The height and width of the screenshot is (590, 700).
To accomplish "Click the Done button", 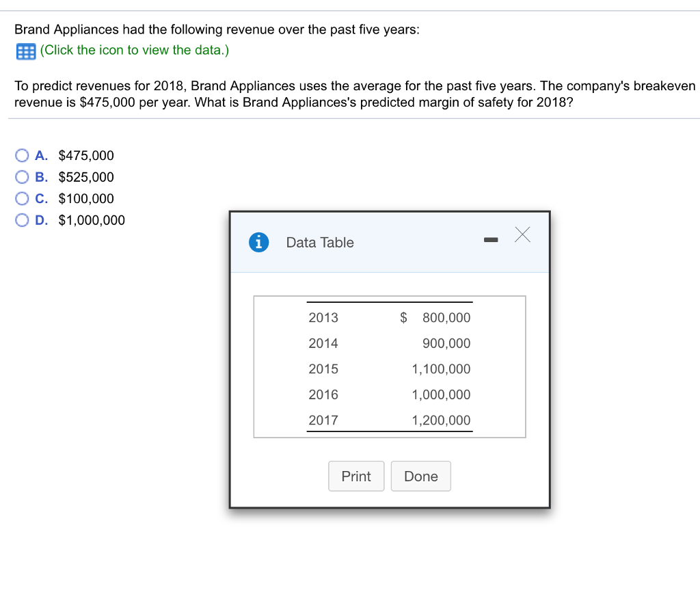I will (421, 476).
